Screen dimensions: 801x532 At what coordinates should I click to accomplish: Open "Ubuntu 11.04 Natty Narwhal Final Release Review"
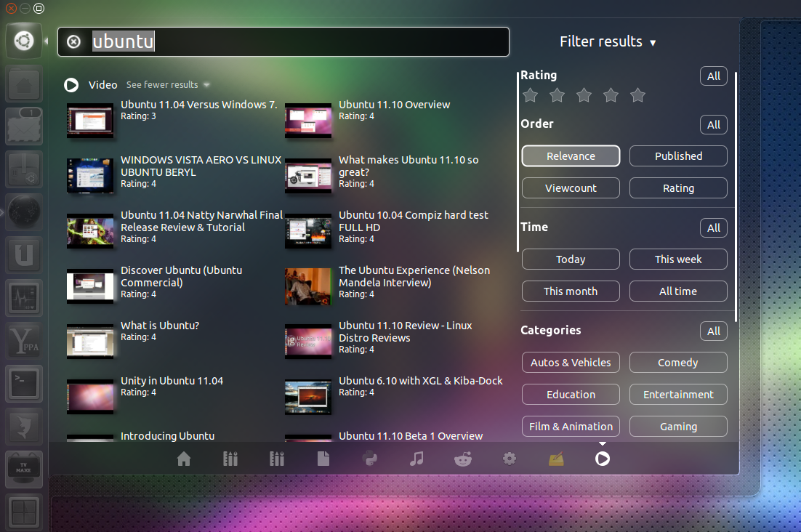tap(201, 221)
